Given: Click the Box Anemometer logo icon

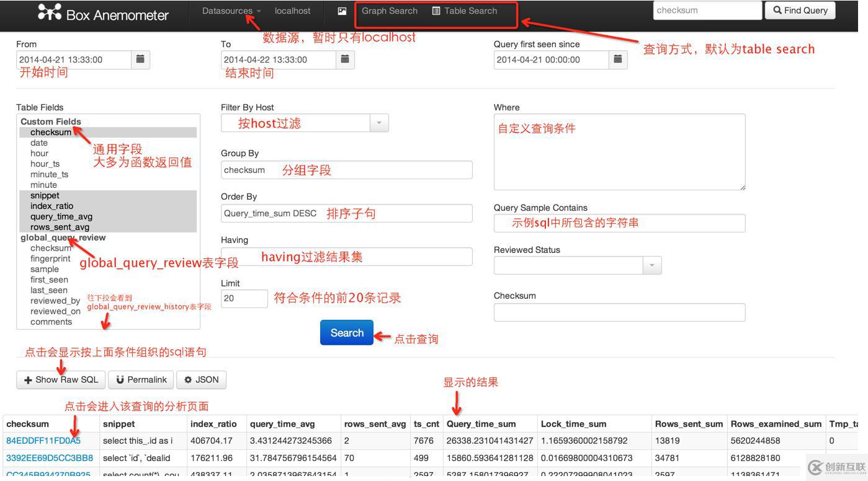Looking at the screenshot, I should [x=50, y=12].
